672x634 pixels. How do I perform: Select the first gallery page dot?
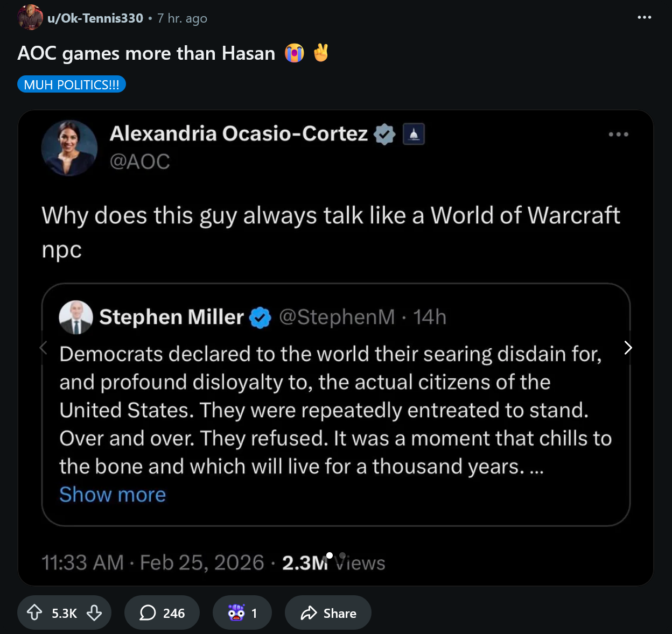coord(330,555)
